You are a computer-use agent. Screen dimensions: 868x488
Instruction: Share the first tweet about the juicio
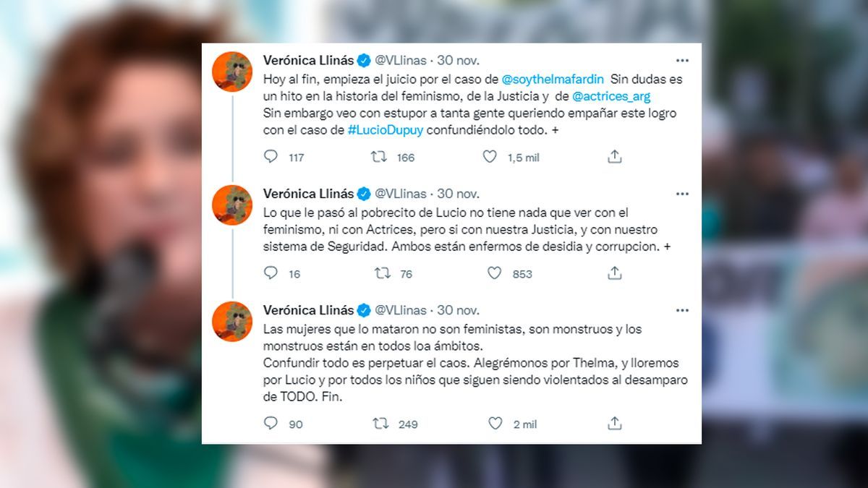(x=614, y=156)
